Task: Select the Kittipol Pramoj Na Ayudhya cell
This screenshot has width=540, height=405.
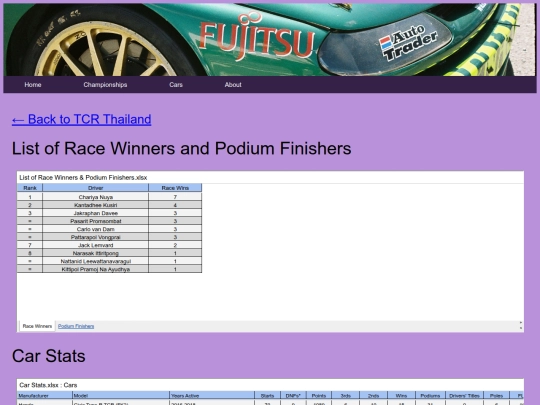Action: (x=96, y=269)
